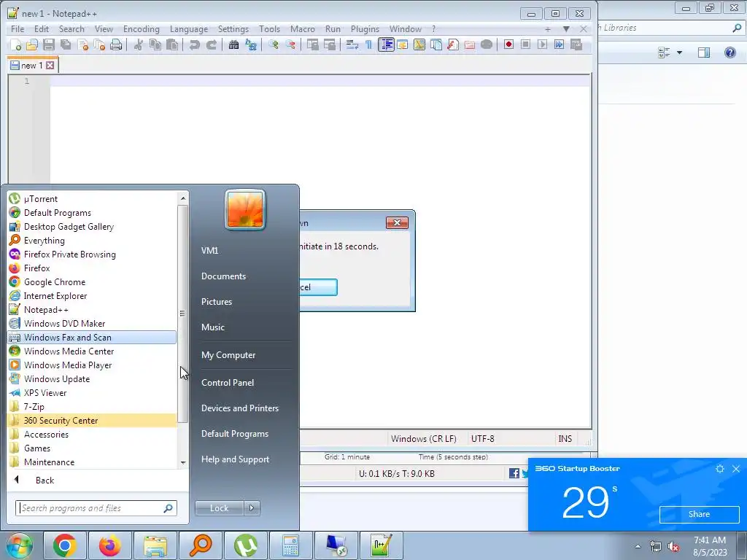Click the Search programs and files field
747x560 pixels.
click(x=96, y=508)
